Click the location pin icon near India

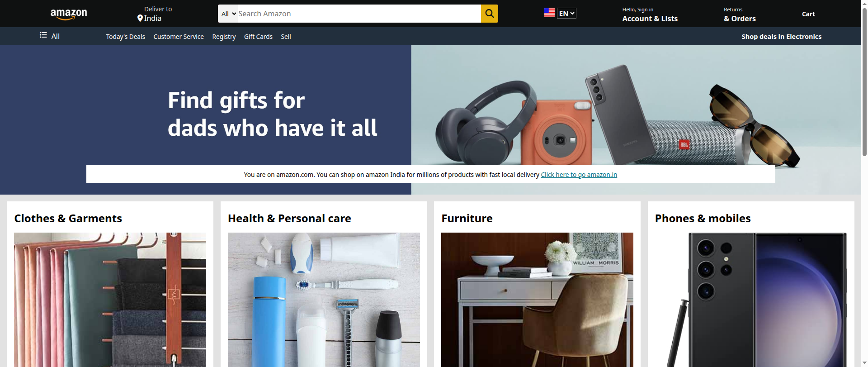(140, 19)
